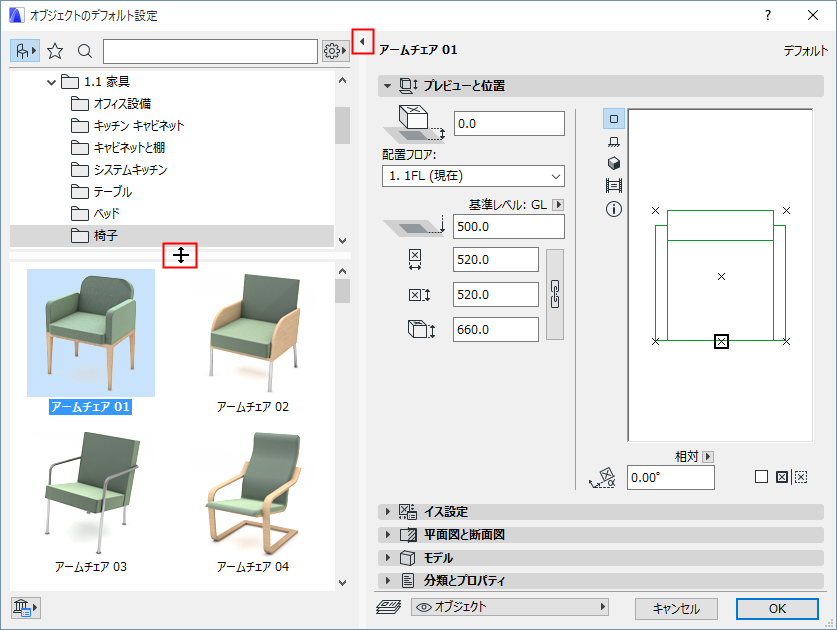Image resolution: width=837 pixels, height=630 pixels.
Task: Select the 3D cube preview view icon
Action: [613, 162]
